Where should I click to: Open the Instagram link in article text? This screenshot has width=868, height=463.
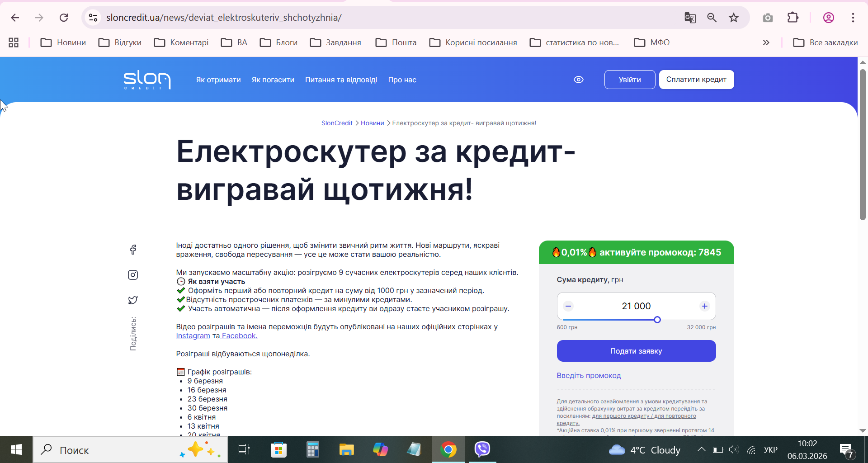pos(193,336)
